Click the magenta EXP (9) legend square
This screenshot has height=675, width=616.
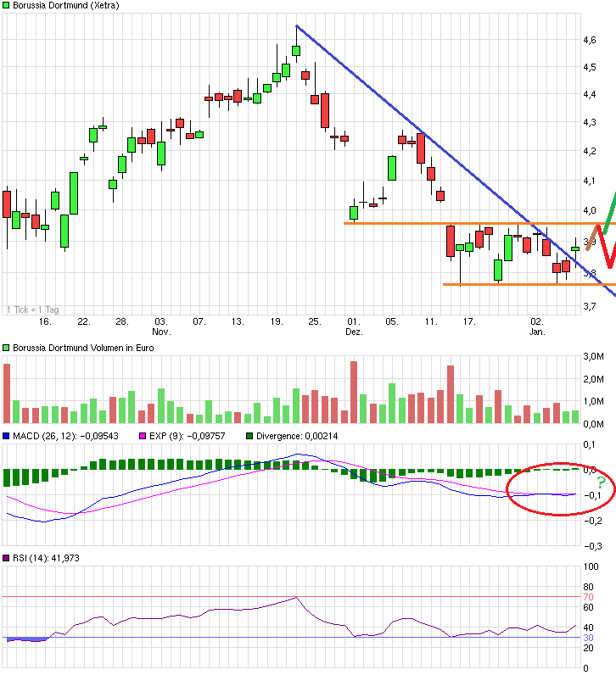143,437
